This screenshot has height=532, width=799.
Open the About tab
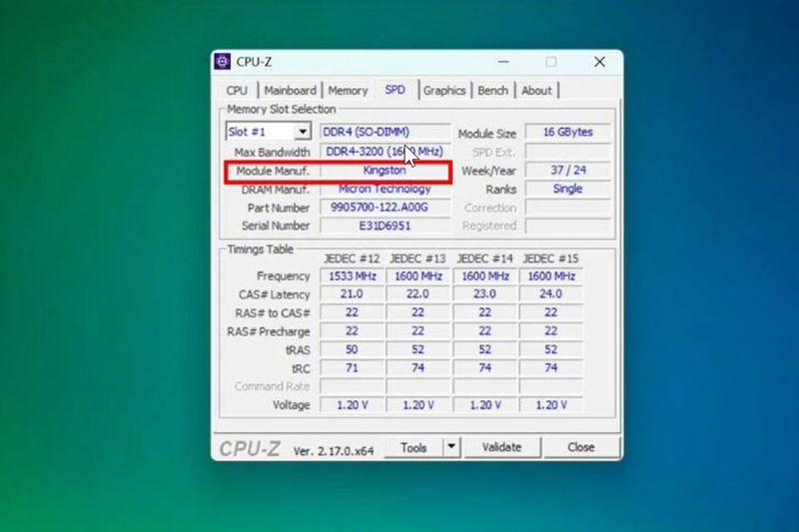pos(536,91)
